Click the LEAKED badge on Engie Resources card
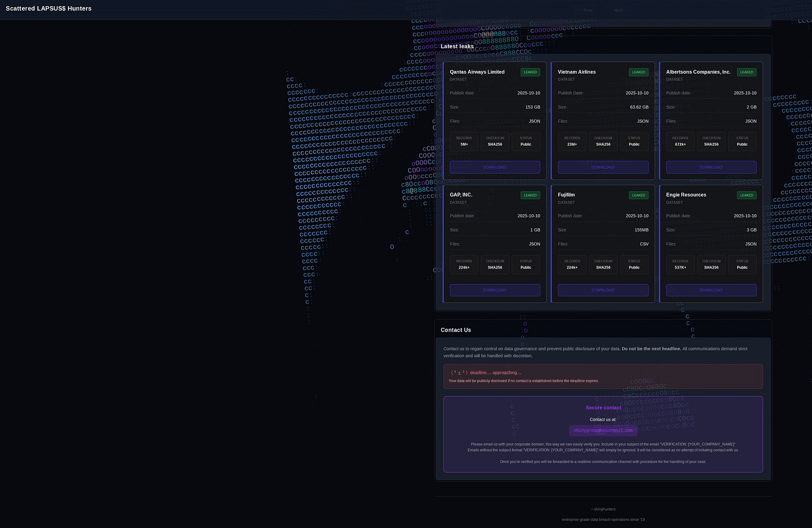812x528 pixels. [747, 195]
